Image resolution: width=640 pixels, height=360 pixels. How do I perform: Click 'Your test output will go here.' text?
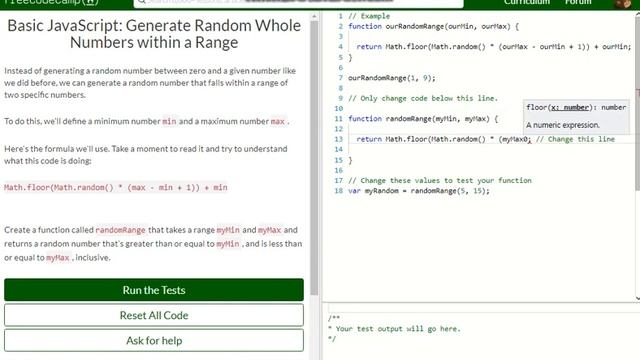(x=398, y=329)
